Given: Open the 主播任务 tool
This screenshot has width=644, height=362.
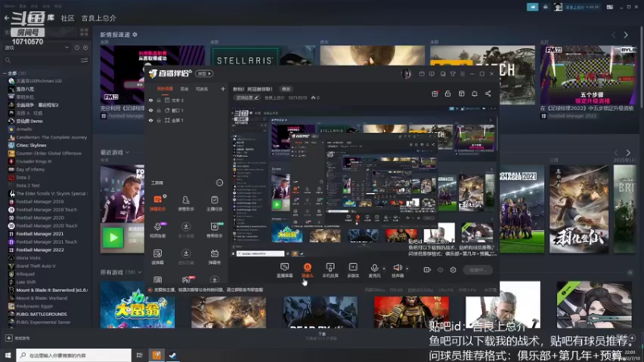Looking at the screenshot, I should click(214, 204).
